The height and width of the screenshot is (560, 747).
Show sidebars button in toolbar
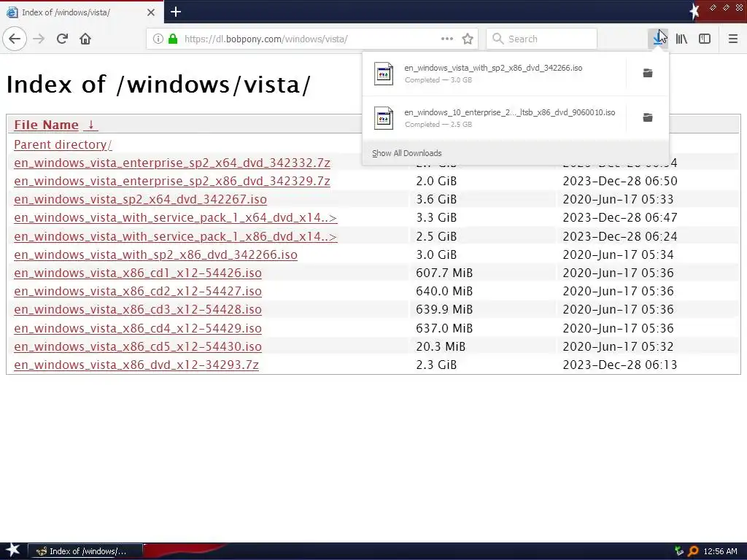(x=705, y=39)
